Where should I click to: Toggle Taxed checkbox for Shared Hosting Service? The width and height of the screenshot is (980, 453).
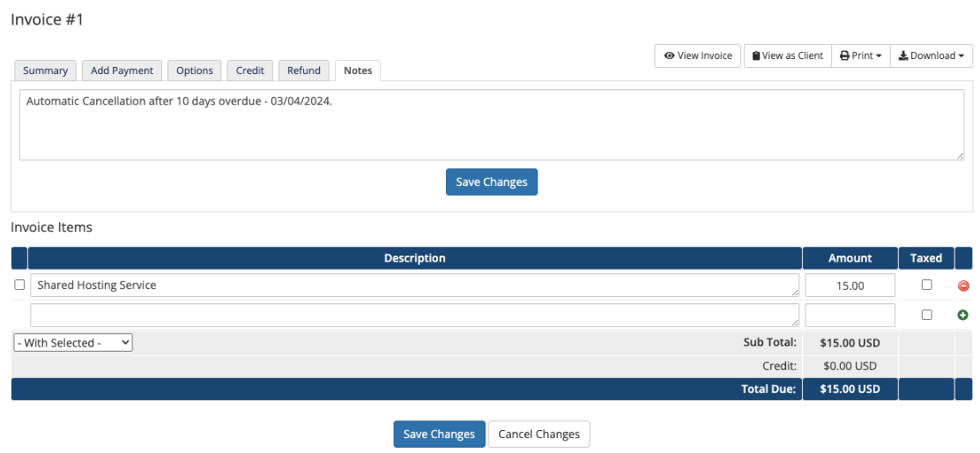[x=927, y=285]
